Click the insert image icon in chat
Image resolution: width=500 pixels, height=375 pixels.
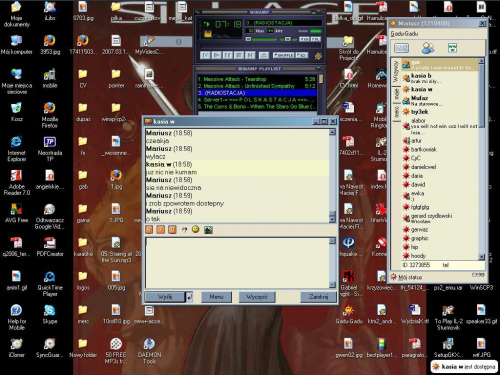click(208, 230)
